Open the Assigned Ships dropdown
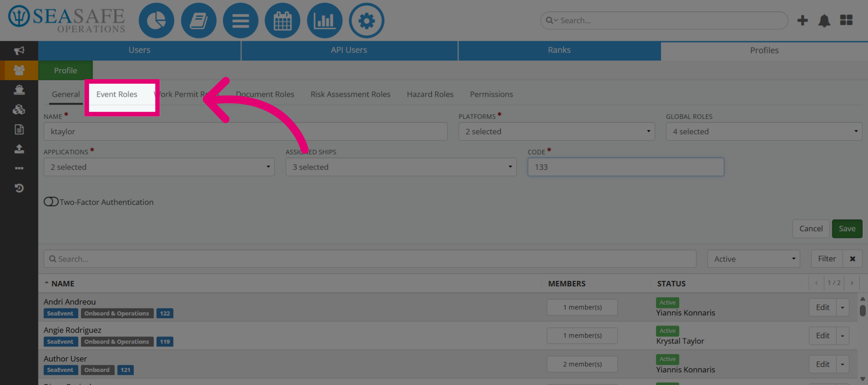Screen dimensions: 868x385 coord(401,167)
